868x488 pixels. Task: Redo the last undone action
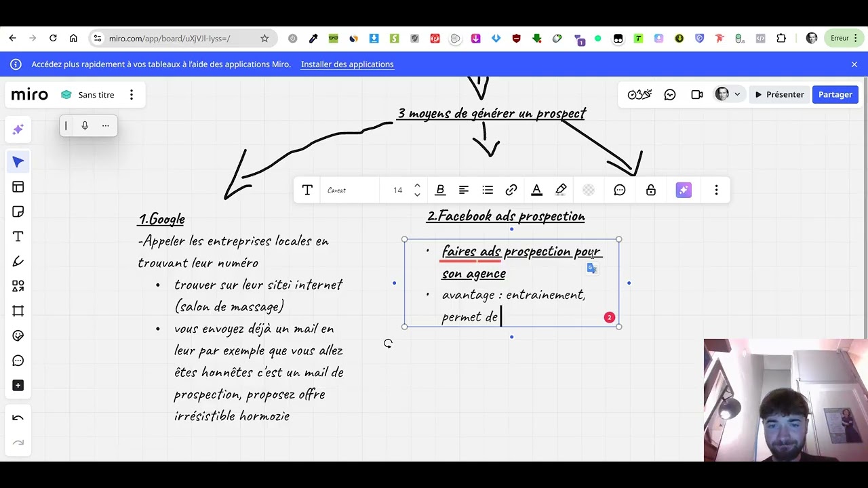point(18,443)
